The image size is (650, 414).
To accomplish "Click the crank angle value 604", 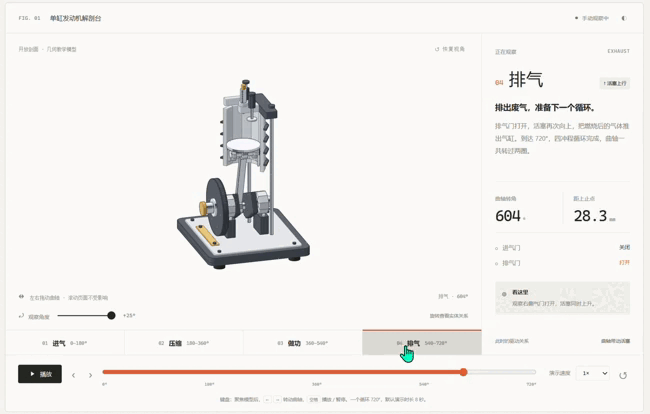I will pyautogui.click(x=508, y=216).
